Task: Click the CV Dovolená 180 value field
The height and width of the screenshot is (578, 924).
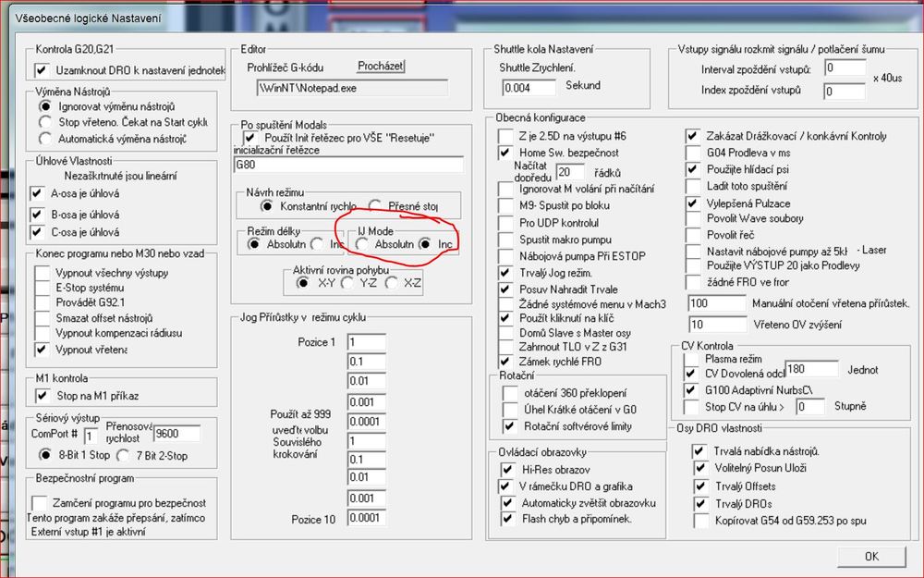Action: click(810, 369)
